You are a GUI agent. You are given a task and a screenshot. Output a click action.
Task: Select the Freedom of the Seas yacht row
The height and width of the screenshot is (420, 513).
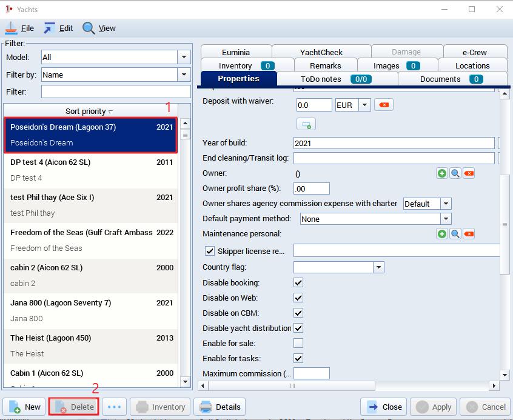90,241
